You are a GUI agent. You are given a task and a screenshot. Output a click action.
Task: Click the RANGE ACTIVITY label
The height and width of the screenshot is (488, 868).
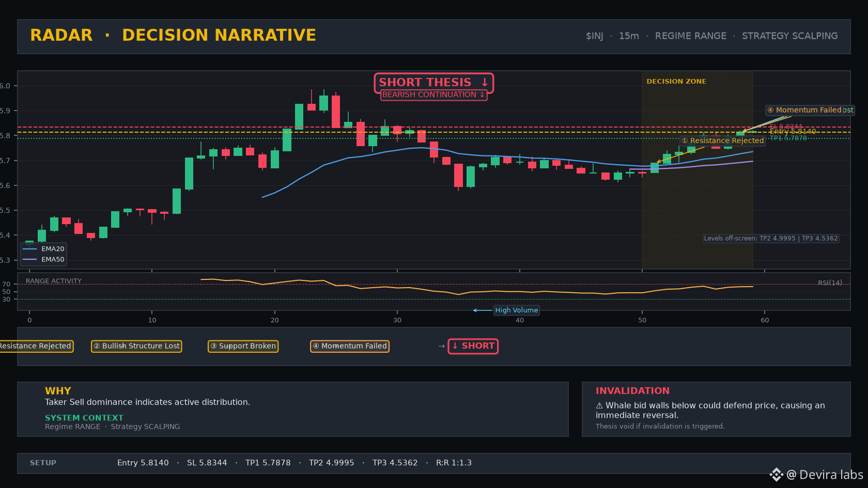(54, 281)
